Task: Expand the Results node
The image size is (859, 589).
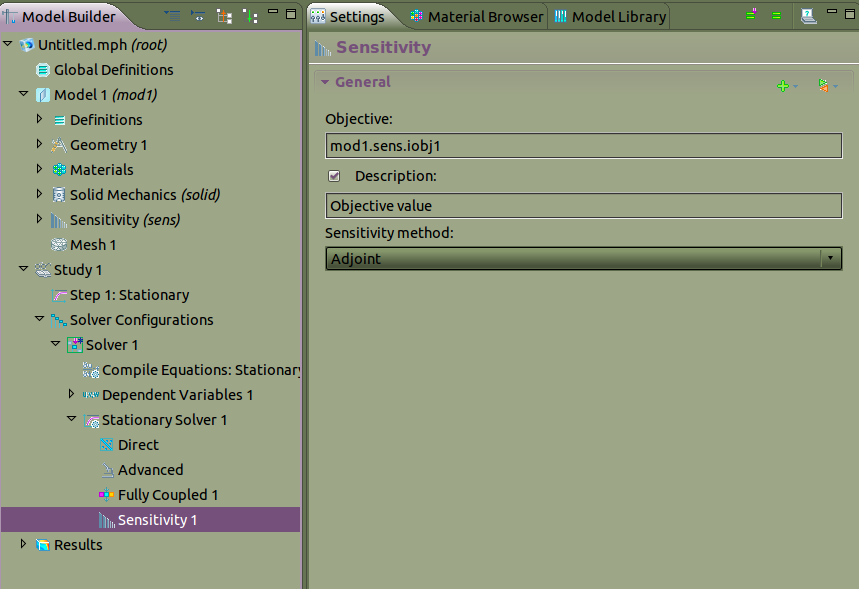Action: (24, 544)
